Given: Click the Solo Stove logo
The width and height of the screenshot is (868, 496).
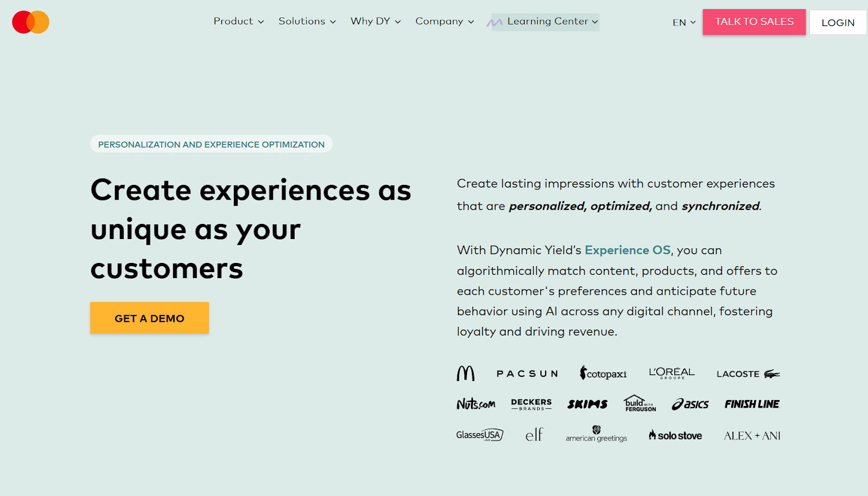Looking at the screenshot, I should click(x=675, y=435).
